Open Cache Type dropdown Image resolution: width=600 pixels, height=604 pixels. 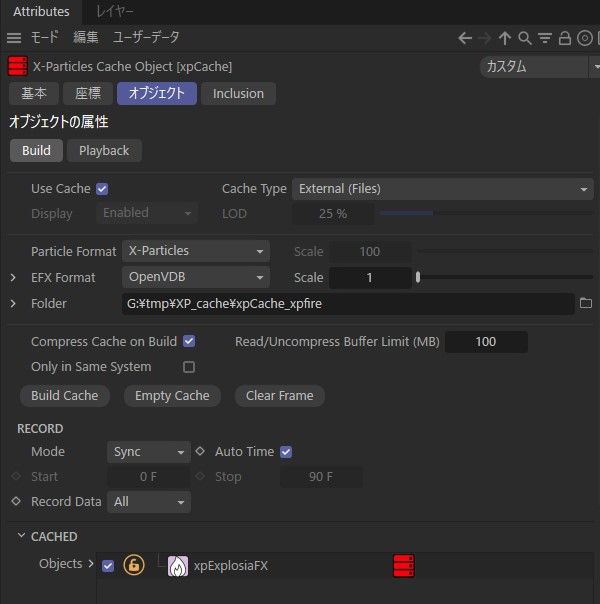pos(442,189)
